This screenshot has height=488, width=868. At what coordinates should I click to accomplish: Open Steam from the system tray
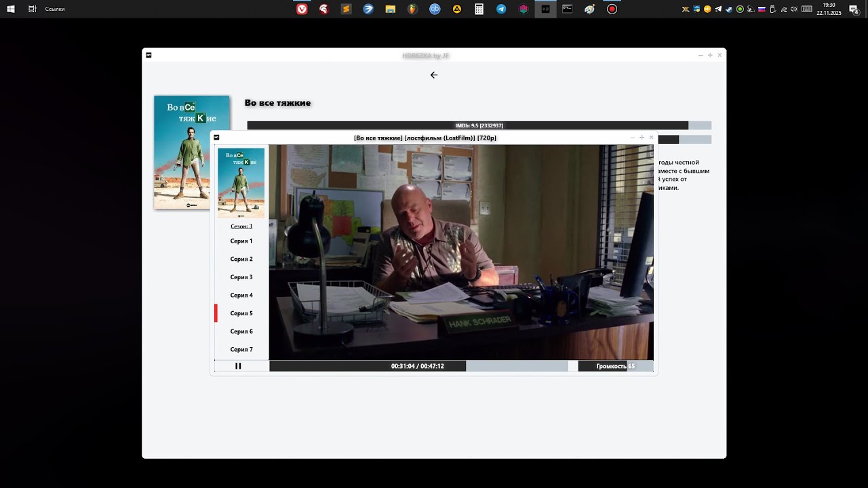click(x=729, y=9)
